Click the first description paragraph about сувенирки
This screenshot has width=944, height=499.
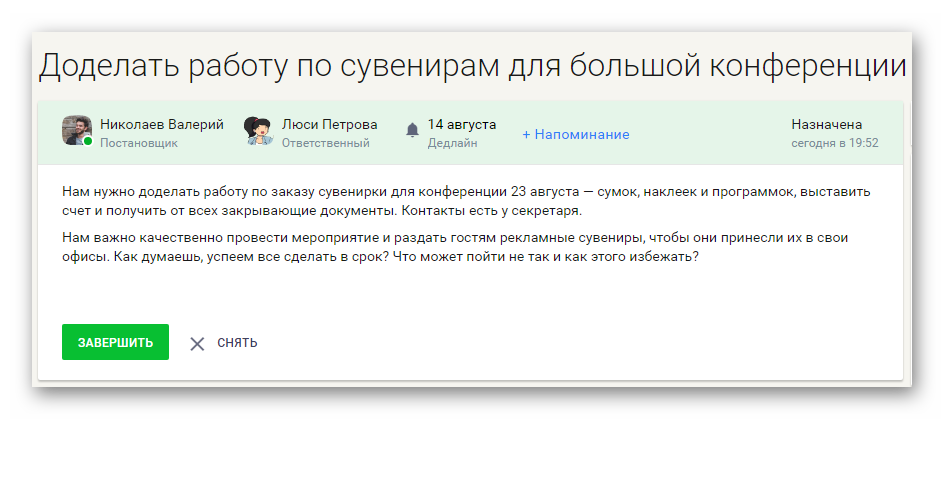point(466,201)
